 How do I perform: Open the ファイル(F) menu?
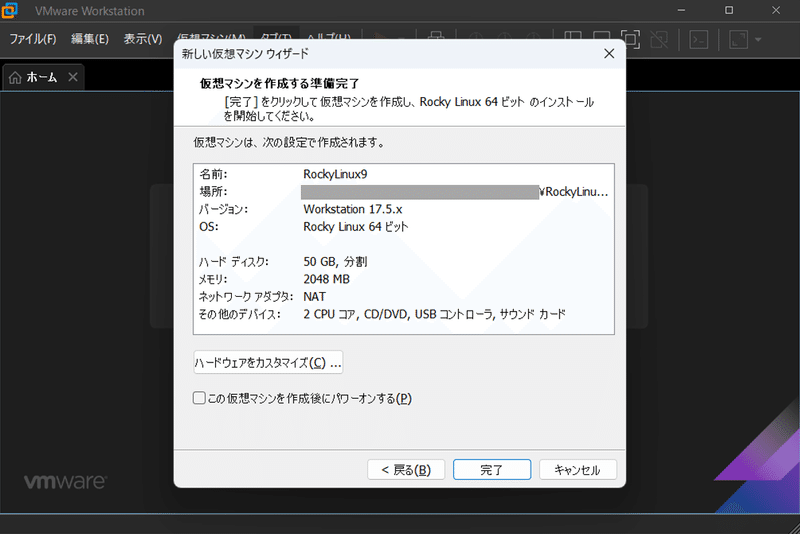33,39
